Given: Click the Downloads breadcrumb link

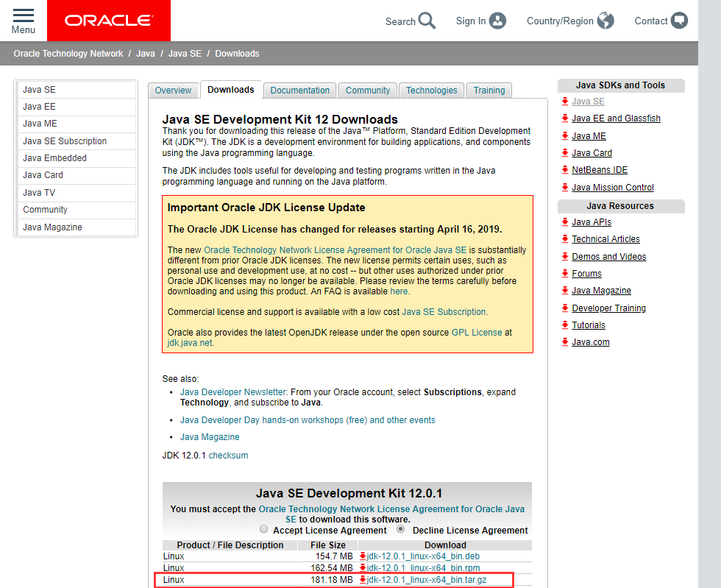Looking at the screenshot, I should (237, 54).
